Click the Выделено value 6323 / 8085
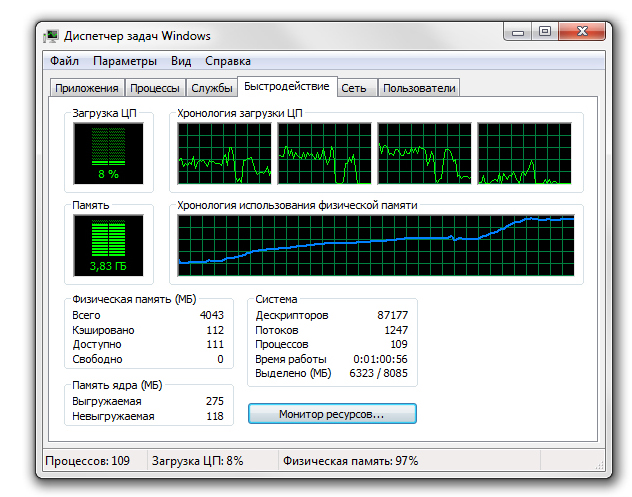Screen dimensions: 632x497 click(378, 373)
